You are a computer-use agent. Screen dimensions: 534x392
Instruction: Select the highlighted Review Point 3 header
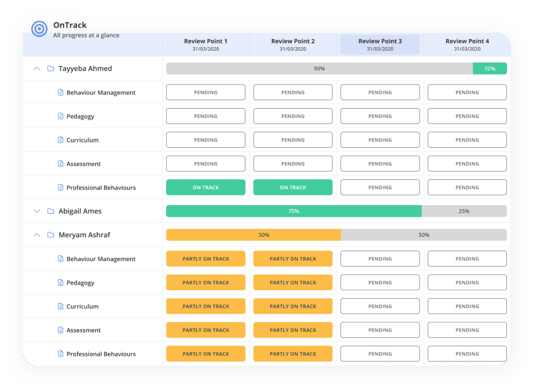tap(380, 45)
